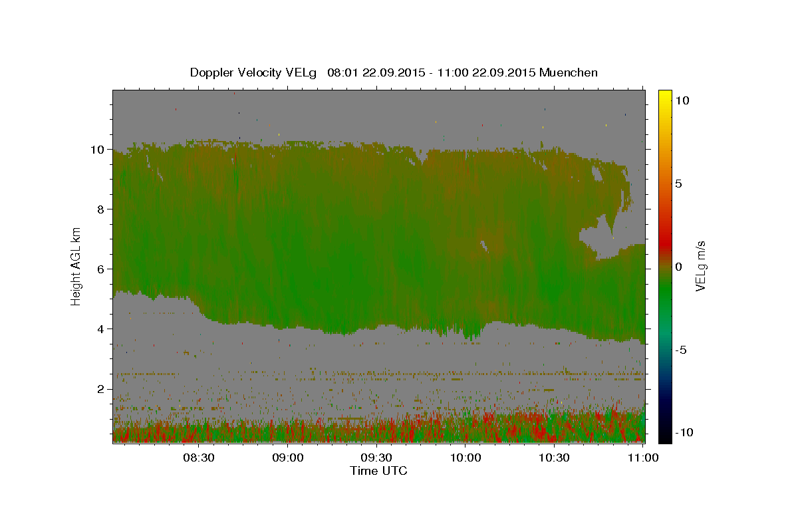Click the '09:00' time axis label
The image size is (798, 532).
pos(288,458)
